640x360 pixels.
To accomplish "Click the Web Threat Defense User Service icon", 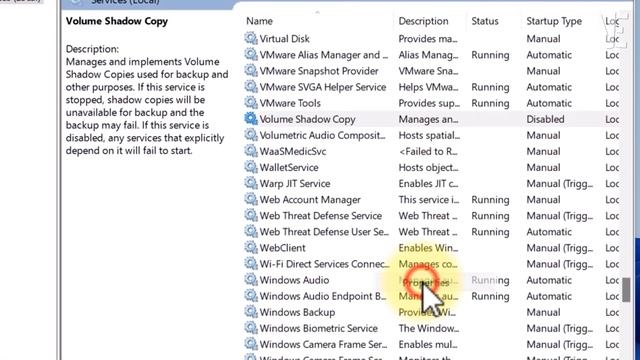I will (251, 232).
